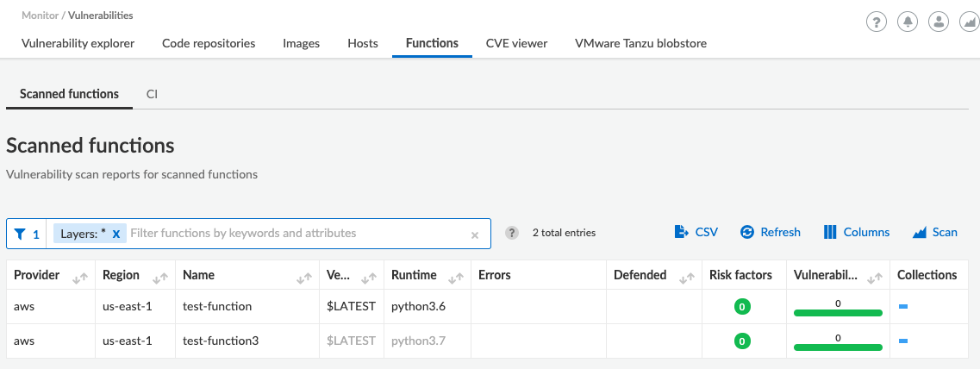Refresh the scanned functions list
Image resolution: width=980 pixels, height=369 pixels.
(x=770, y=232)
